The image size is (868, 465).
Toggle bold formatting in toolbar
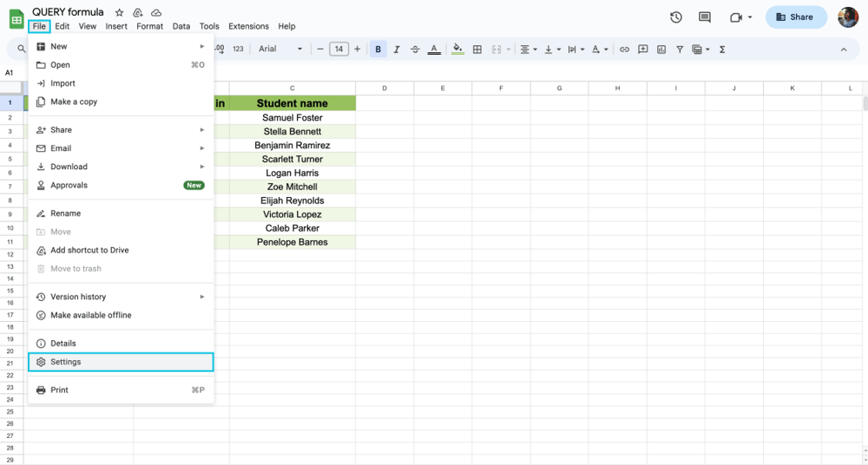pyautogui.click(x=378, y=49)
